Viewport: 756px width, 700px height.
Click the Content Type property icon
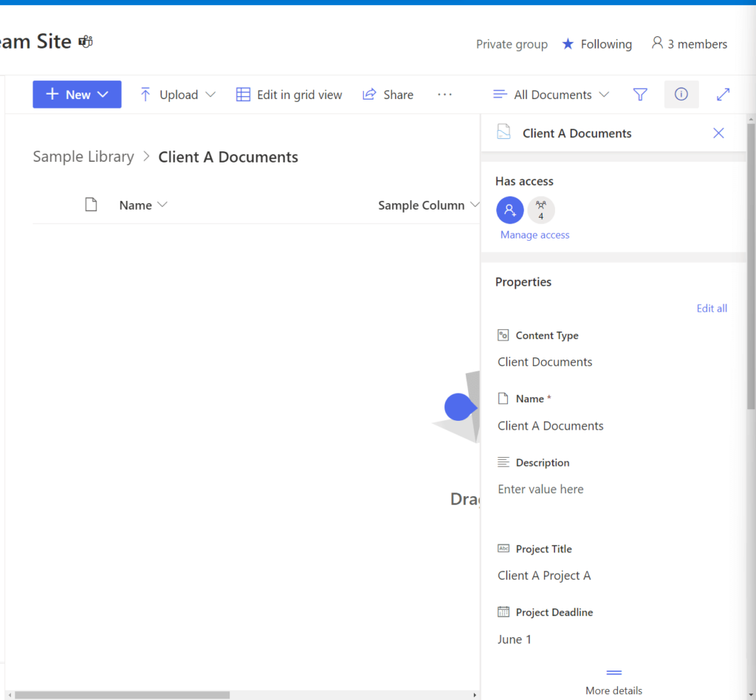(x=503, y=335)
